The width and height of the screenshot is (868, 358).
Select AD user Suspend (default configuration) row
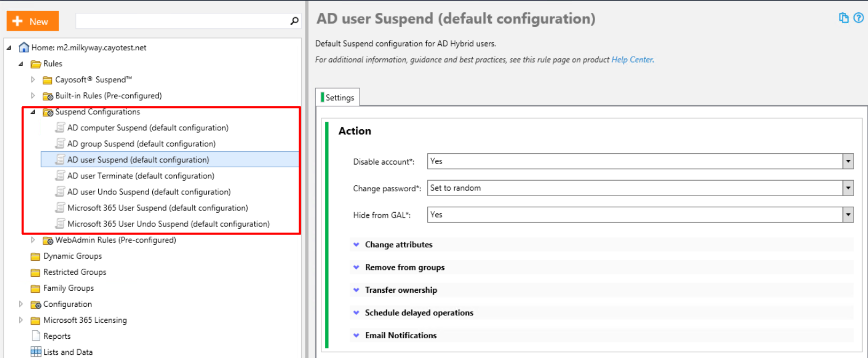pyautogui.click(x=170, y=160)
